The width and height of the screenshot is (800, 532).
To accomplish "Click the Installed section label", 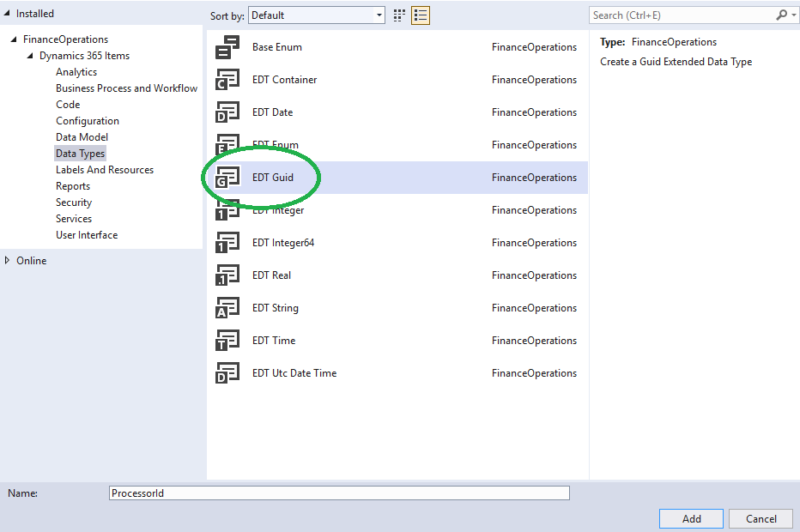I will (x=34, y=14).
